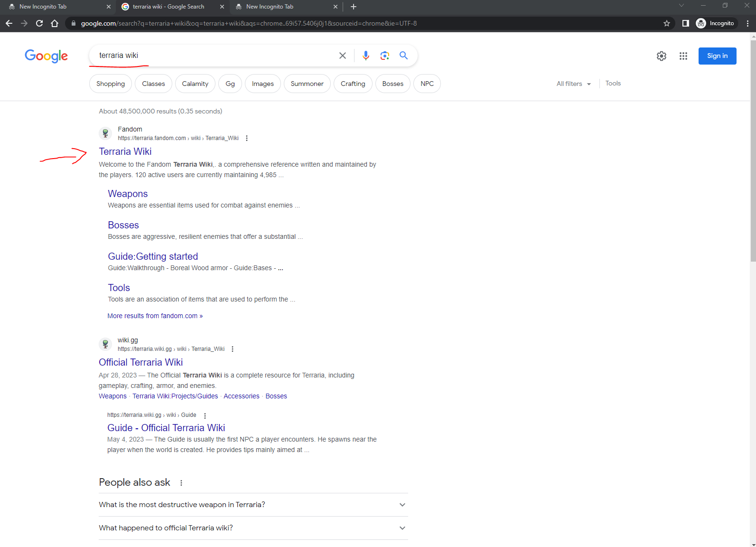
Task: Filter results by Shopping
Action: [x=111, y=84]
